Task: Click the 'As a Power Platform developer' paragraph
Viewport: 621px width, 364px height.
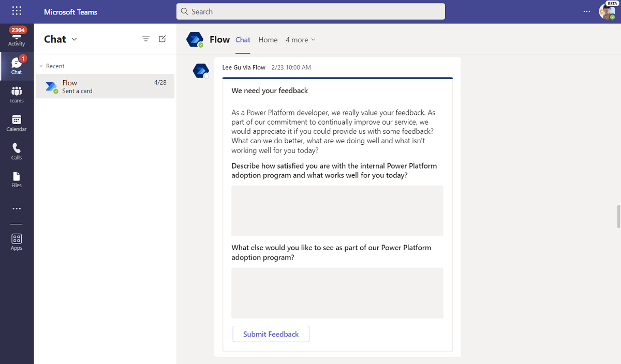Action: point(334,131)
